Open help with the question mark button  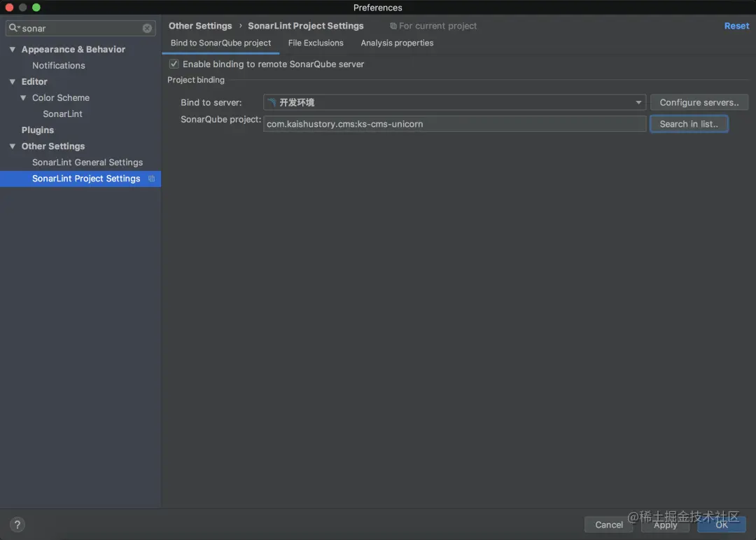pyautogui.click(x=17, y=525)
